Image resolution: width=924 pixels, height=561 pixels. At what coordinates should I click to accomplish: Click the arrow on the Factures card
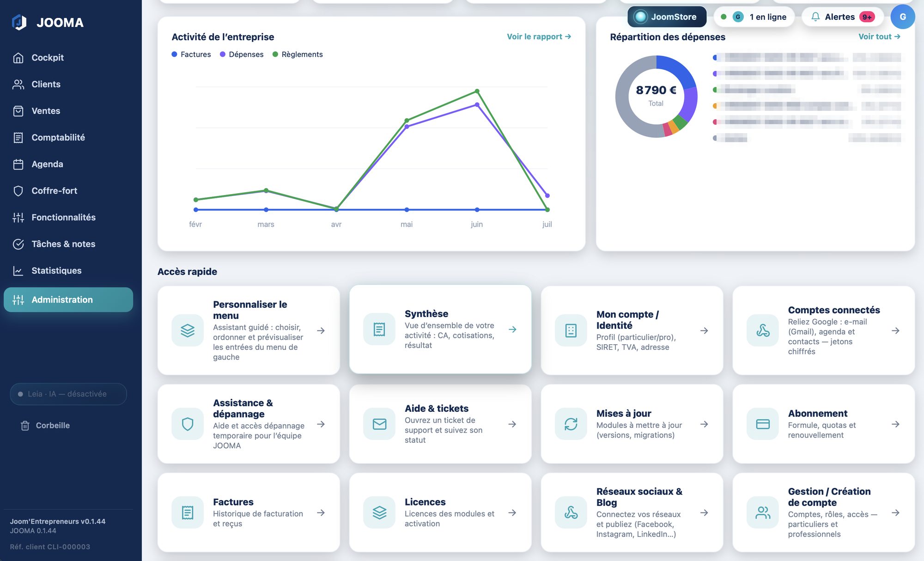click(x=321, y=512)
